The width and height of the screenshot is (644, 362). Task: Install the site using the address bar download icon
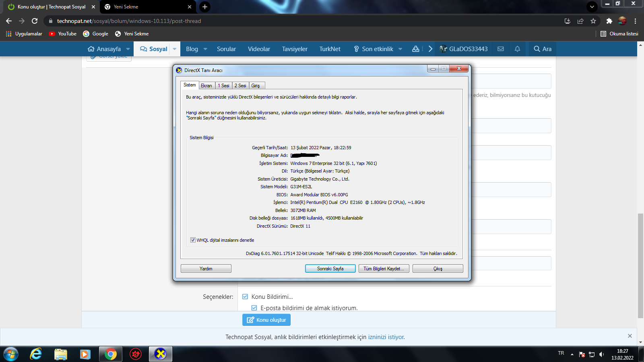tap(568, 21)
